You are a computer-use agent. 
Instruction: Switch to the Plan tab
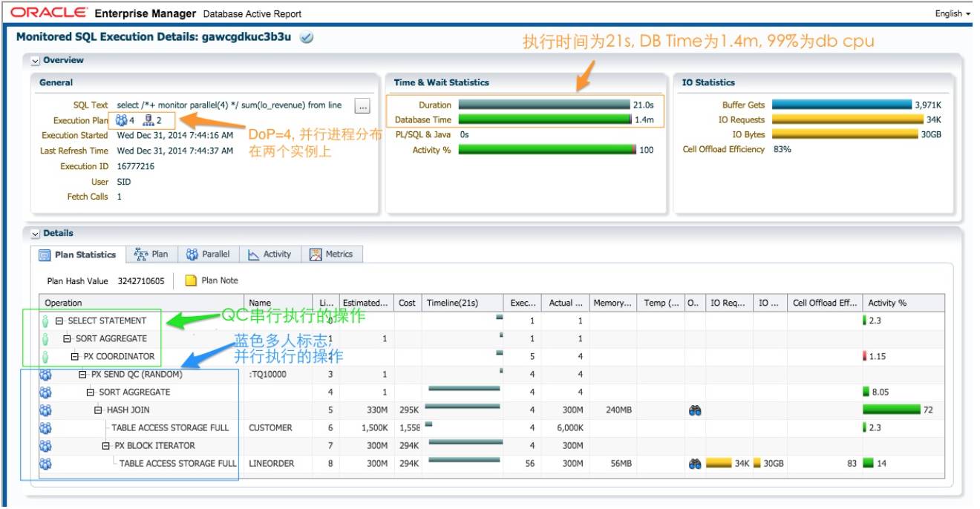pyautogui.click(x=151, y=254)
